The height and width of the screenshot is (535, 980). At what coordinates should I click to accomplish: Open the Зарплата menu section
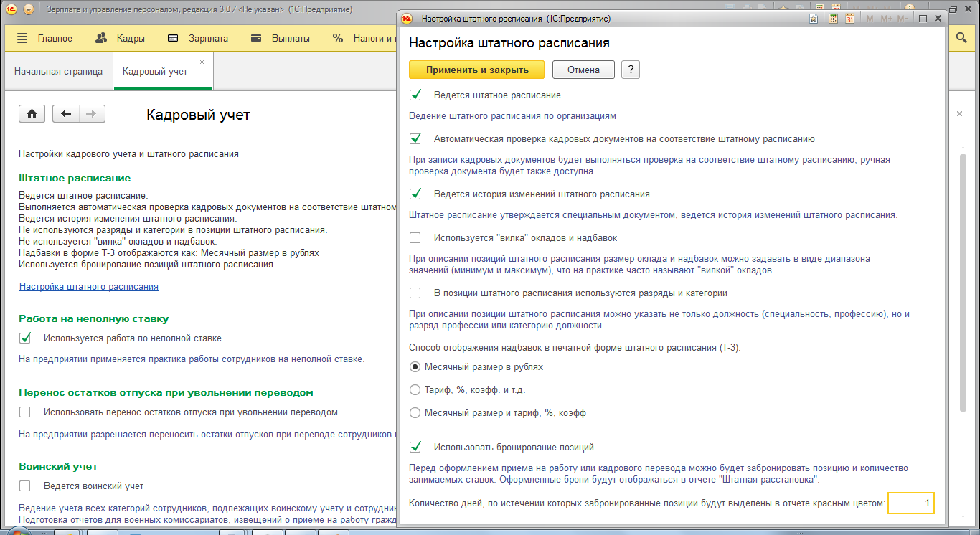point(198,39)
